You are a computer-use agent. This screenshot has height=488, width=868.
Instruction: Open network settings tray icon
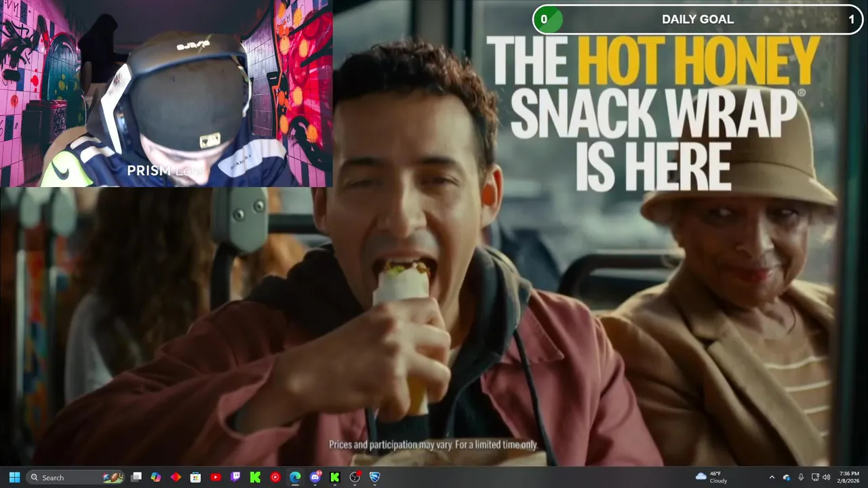click(x=815, y=477)
